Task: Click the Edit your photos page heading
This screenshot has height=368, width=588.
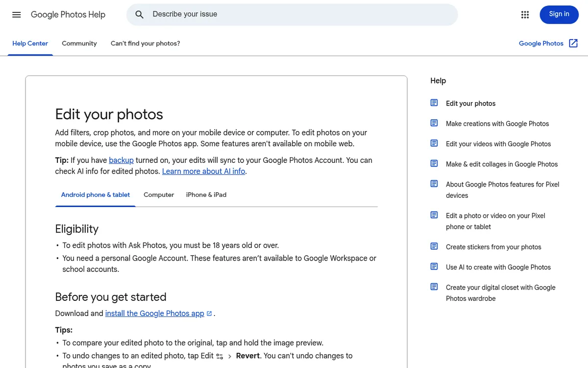Action: [x=109, y=114]
